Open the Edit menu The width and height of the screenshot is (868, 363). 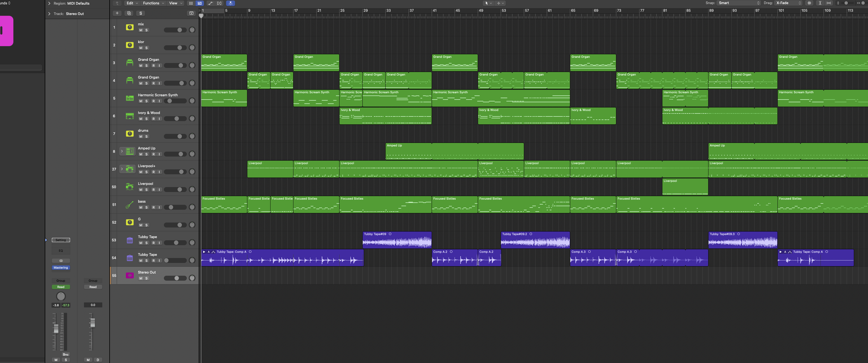click(131, 3)
